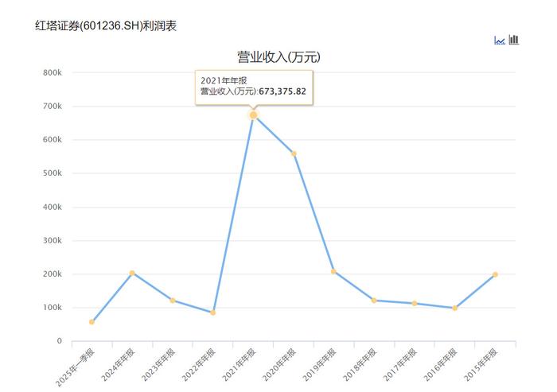Click the 2017年年报 x-axis label

click(400, 365)
